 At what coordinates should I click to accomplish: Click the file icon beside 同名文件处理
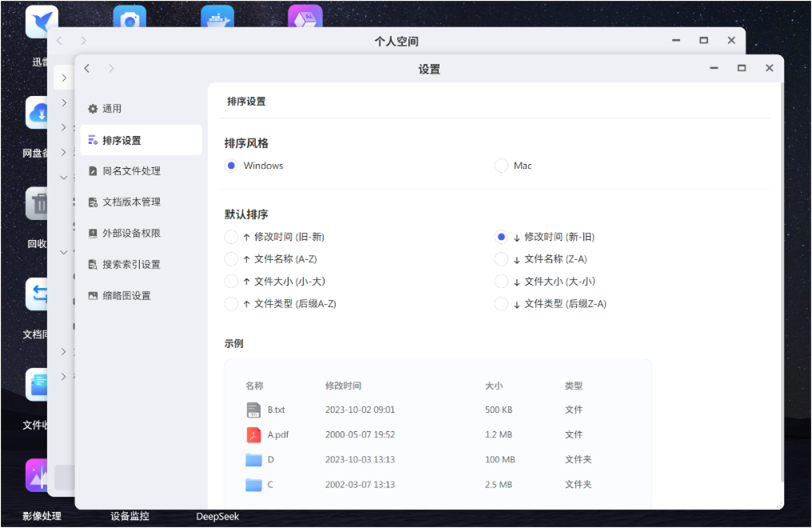(93, 171)
